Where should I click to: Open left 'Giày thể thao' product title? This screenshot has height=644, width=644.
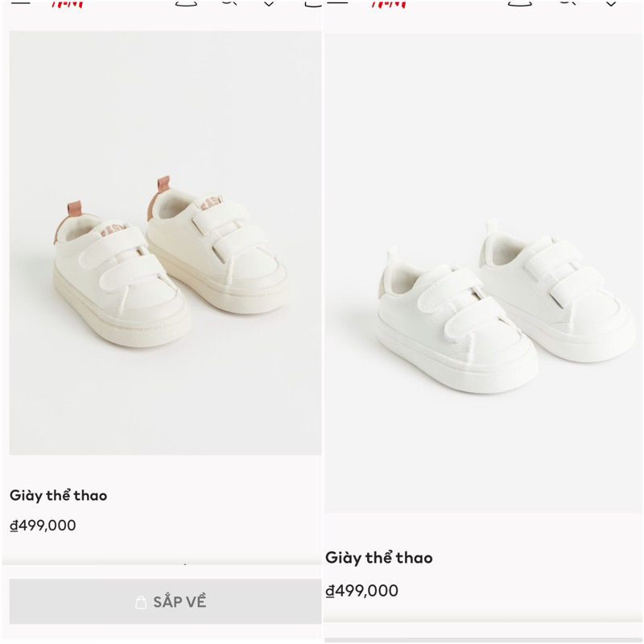pos(58,495)
